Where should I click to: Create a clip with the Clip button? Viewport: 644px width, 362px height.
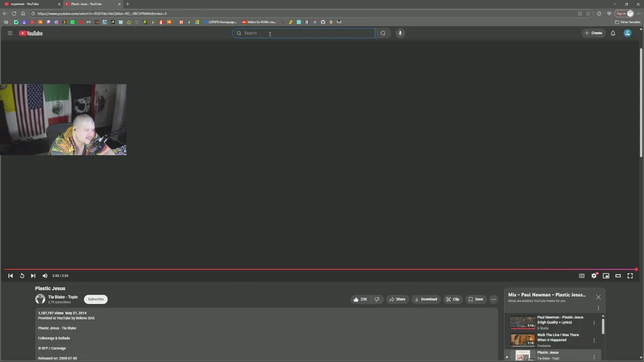coord(452,299)
